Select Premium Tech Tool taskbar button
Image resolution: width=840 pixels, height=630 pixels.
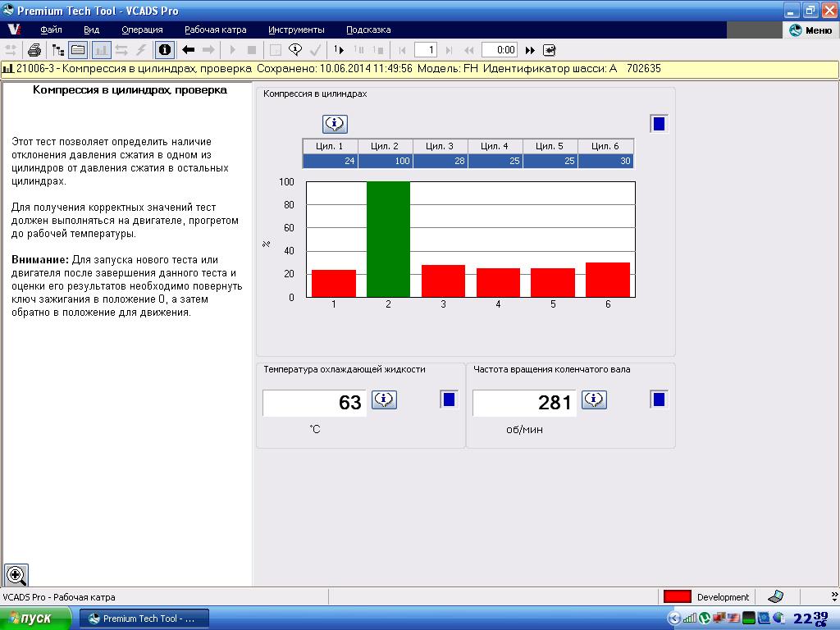point(144,619)
